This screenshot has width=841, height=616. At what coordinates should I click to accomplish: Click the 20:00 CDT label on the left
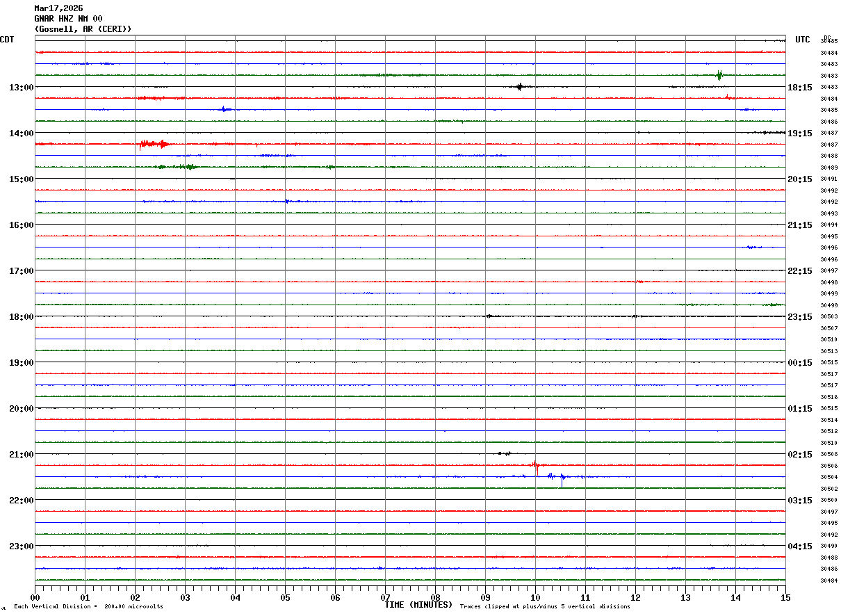21,409
